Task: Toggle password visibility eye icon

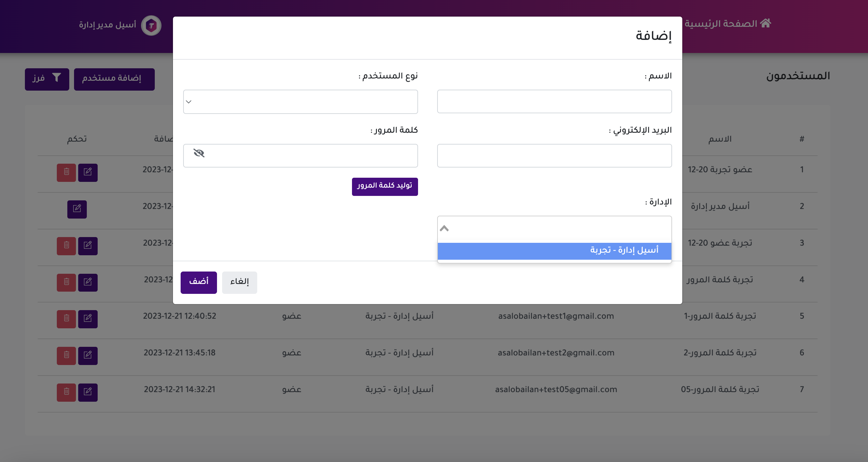Action: [199, 153]
